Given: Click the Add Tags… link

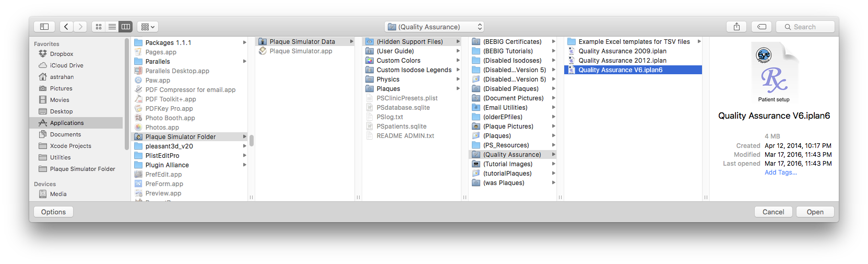Looking at the screenshot, I should click(x=780, y=173).
